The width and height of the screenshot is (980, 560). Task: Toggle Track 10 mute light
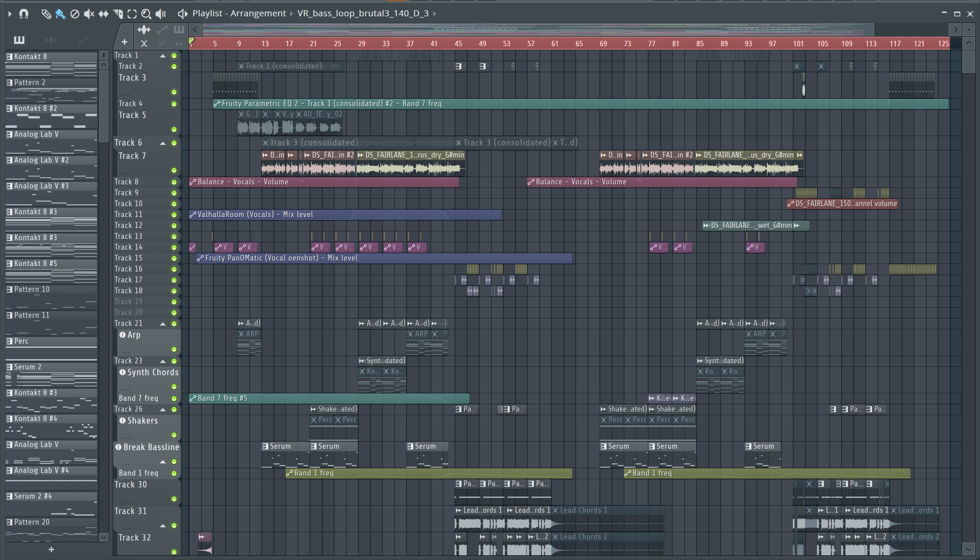[174, 204]
